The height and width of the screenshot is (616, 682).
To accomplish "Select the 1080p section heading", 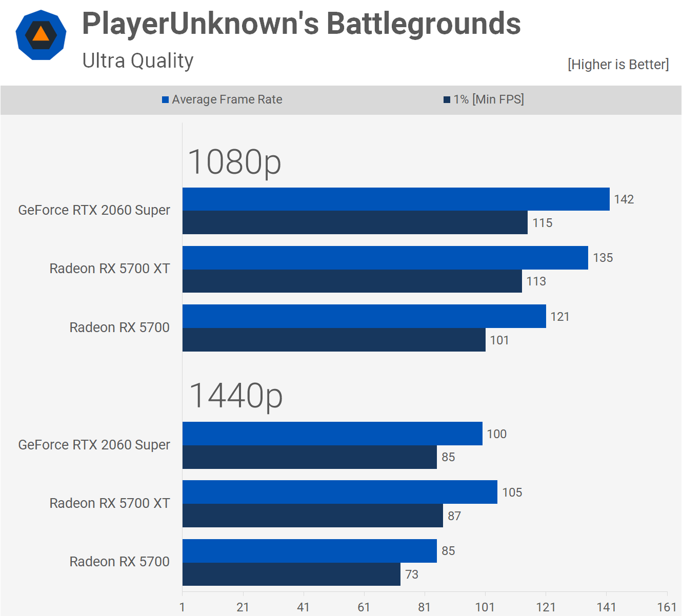I will pyautogui.click(x=235, y=162).
